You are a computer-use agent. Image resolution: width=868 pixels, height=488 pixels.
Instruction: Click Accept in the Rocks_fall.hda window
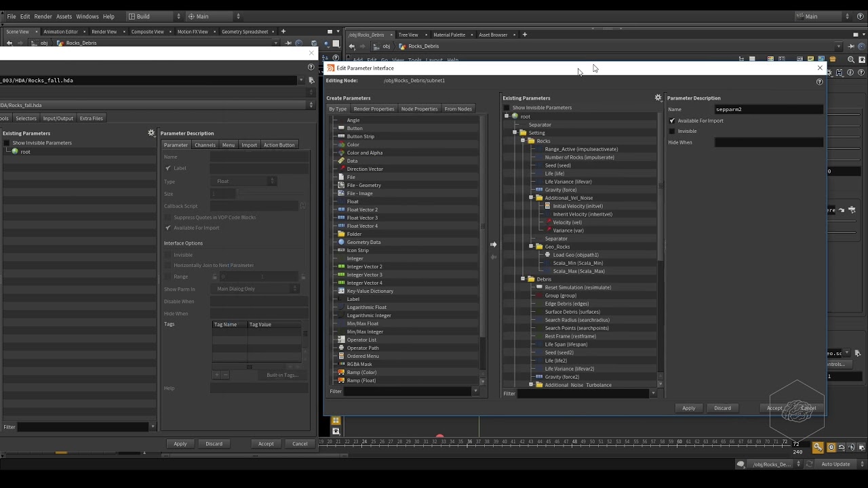(266, 444)
